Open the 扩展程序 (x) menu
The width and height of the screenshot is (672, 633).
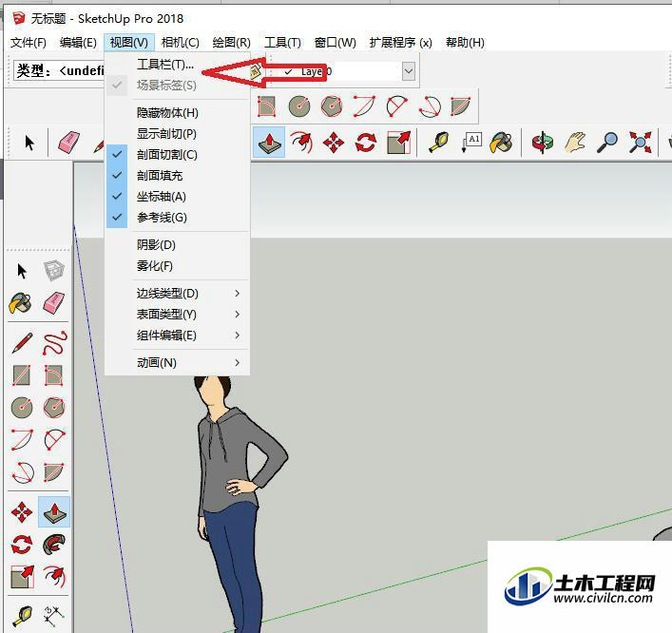point(401,43)
